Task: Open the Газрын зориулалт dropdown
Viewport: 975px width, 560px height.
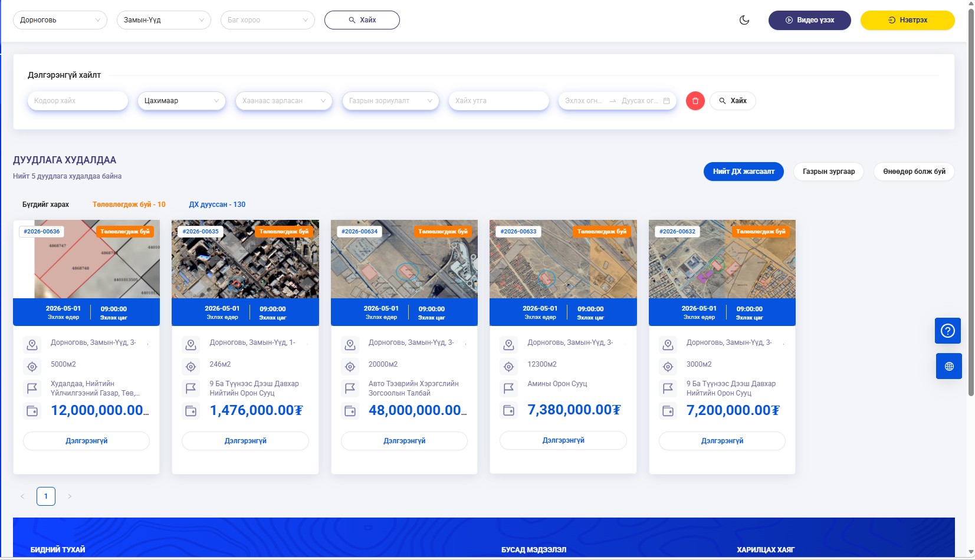Action: click(x=390, y=101)
